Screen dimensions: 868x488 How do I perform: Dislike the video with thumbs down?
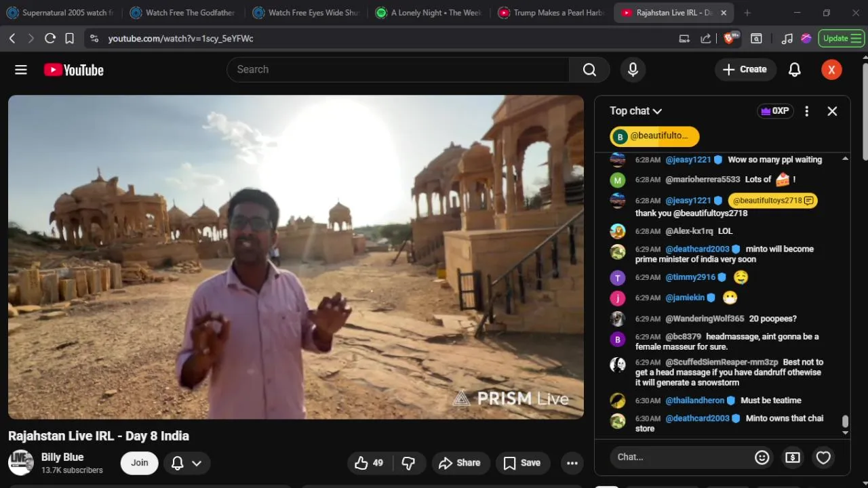(408, 463)
